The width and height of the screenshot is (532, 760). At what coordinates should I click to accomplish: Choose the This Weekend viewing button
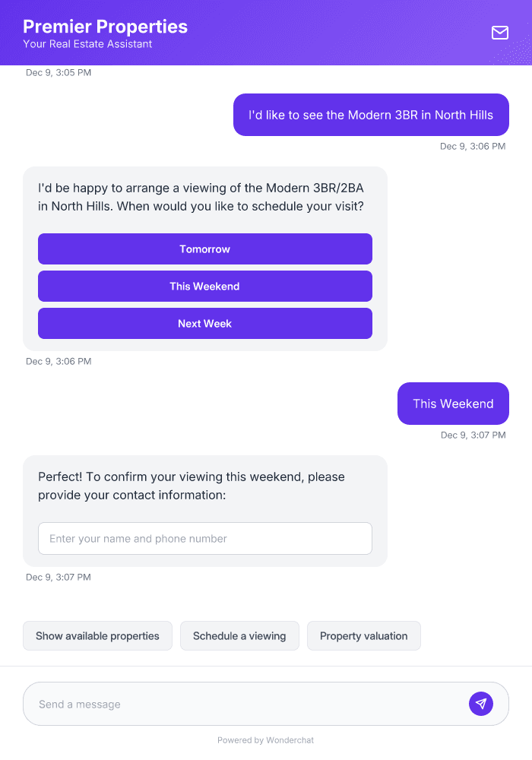205,286
